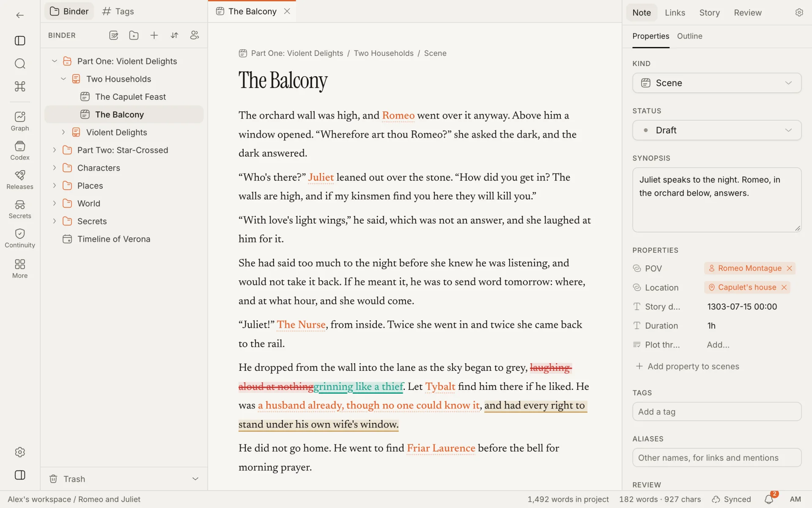
Task: Open the Status dropdown showing Draft
Action: tap(717, 130)
